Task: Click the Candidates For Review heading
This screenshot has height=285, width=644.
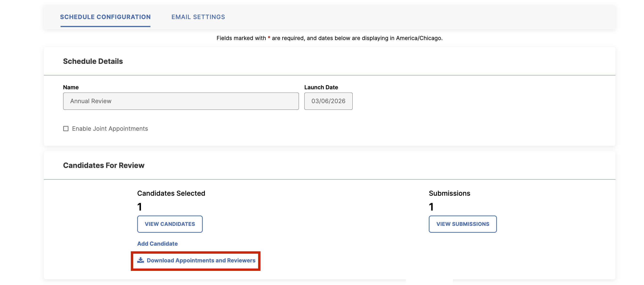Action: [x=103, y=165]
